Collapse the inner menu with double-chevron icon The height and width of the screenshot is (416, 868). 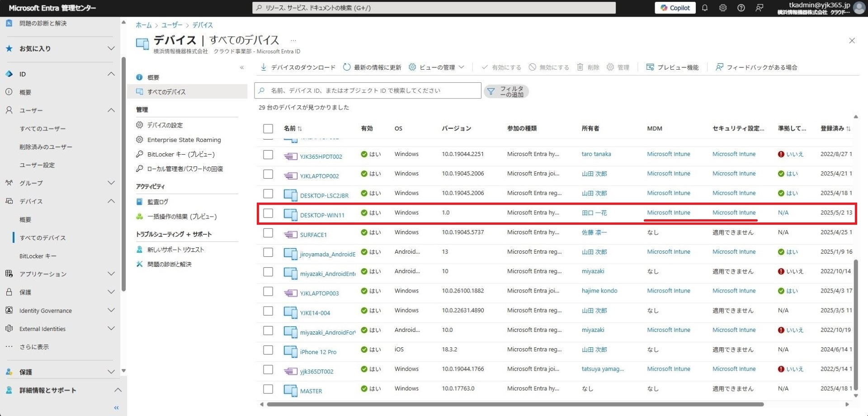tap(242, 67)
